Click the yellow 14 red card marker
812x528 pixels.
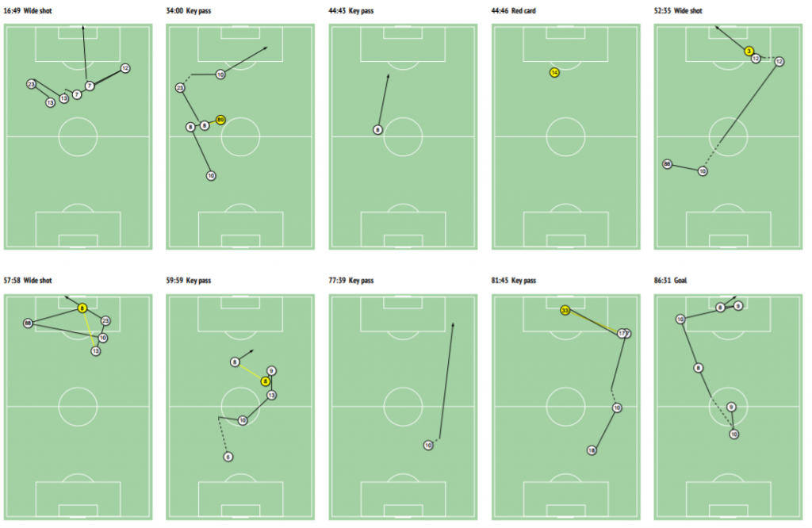554,72
